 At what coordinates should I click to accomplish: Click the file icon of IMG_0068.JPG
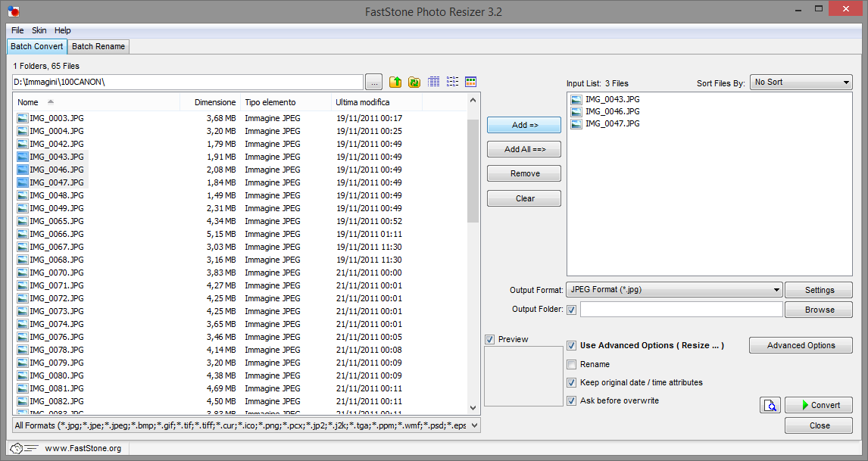[x=23, y=260]
